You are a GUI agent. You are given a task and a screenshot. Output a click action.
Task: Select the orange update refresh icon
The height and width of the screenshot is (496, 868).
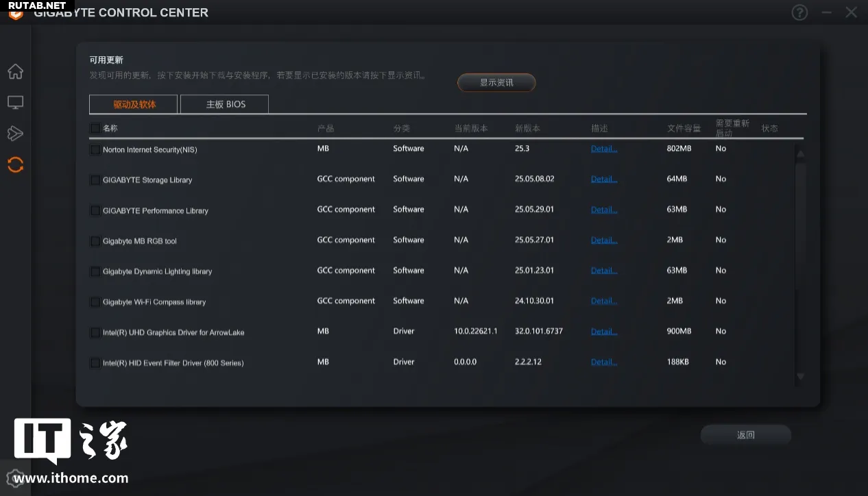15,164
